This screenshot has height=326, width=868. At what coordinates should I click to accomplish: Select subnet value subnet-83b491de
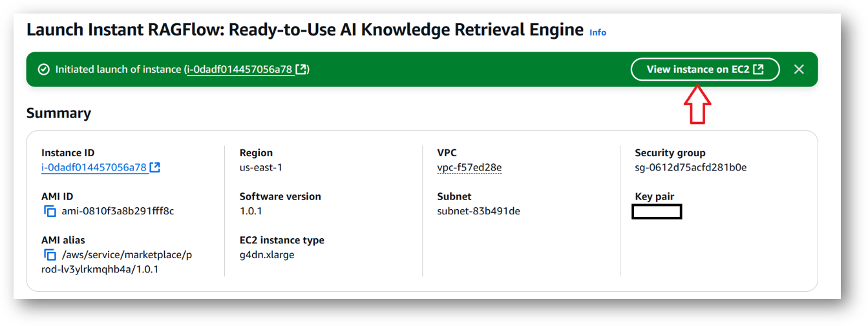point(479,211)
